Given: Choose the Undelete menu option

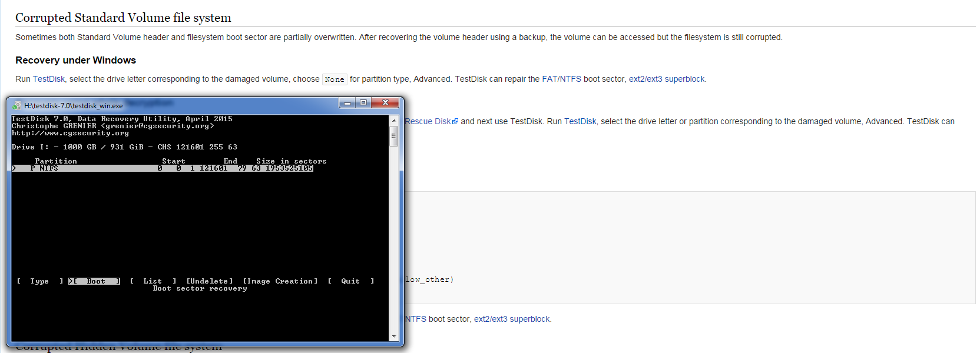Looking at the screenshot, I should [210, 281].
